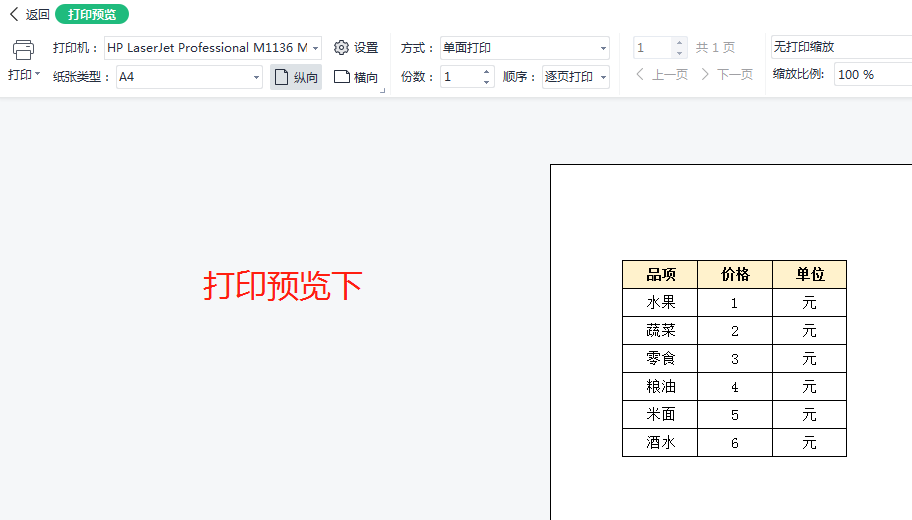Go to 下一页 next page
Viewport: 912px width, 520px height.
tap(727, 74)
